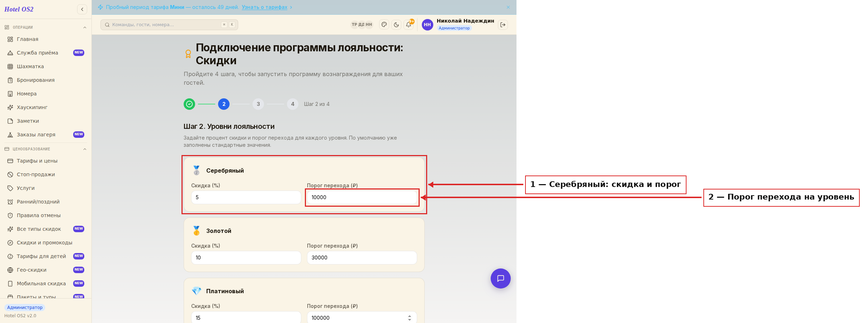Select step 2 circle in wizard
Viewport: 868px width, 323px height.
[x=224, y=104]
